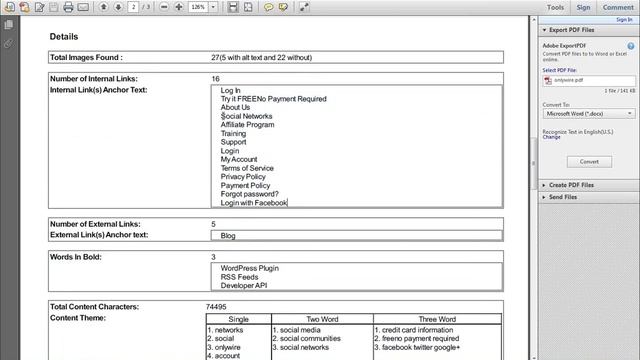
Task: Click the Adobe ExportPDF help icon
Action: [x=631, y=46]
